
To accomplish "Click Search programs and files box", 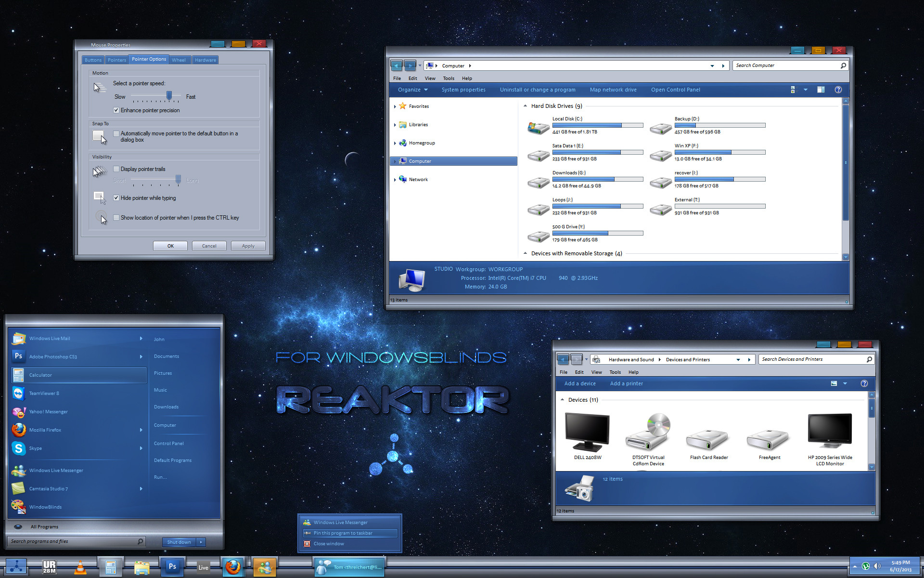I will point(77,541).
